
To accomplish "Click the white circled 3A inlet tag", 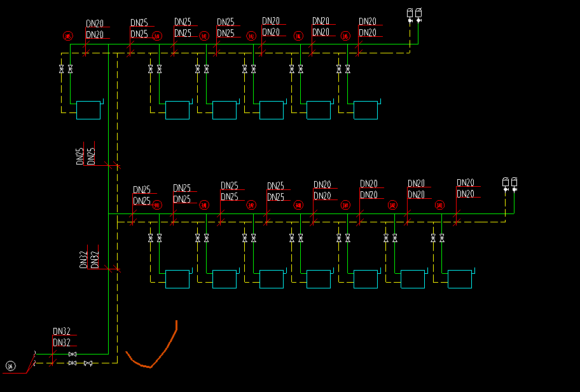I will click(x=11, y=366).
